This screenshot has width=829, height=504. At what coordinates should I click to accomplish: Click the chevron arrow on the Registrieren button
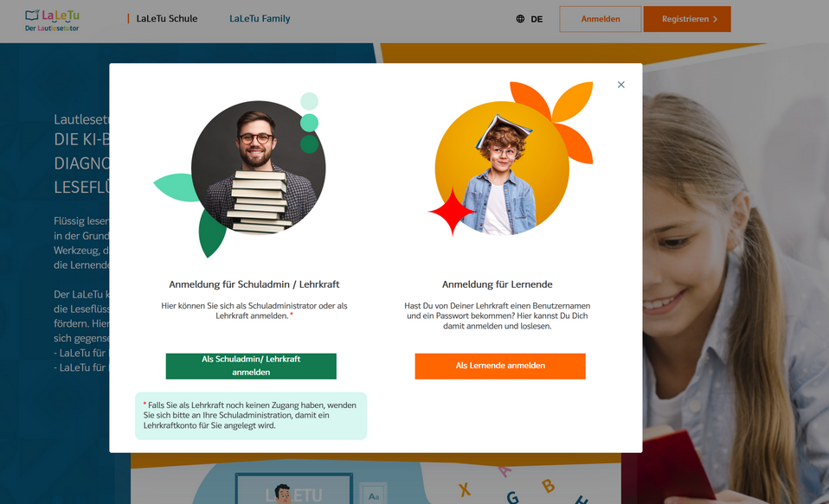click(x=716, y=19)
